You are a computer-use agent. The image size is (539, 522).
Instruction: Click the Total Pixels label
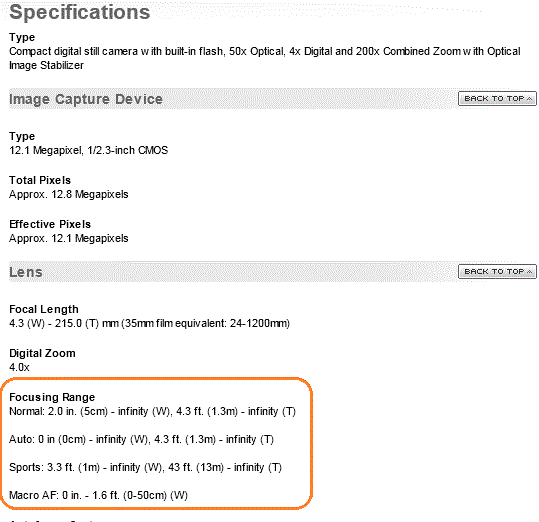pos(40,180)
